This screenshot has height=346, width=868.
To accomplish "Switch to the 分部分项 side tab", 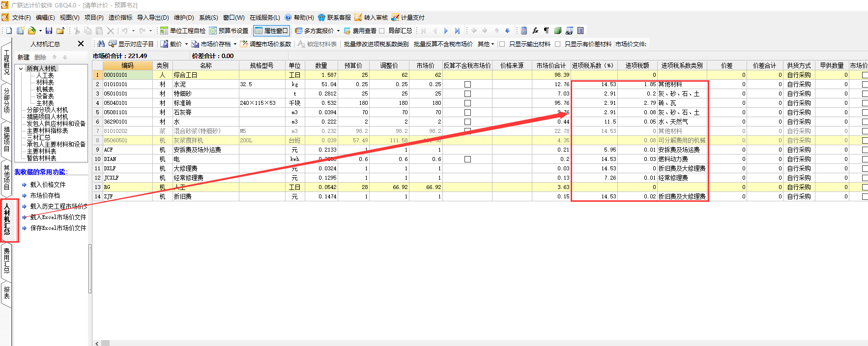I will click(6, 100).
